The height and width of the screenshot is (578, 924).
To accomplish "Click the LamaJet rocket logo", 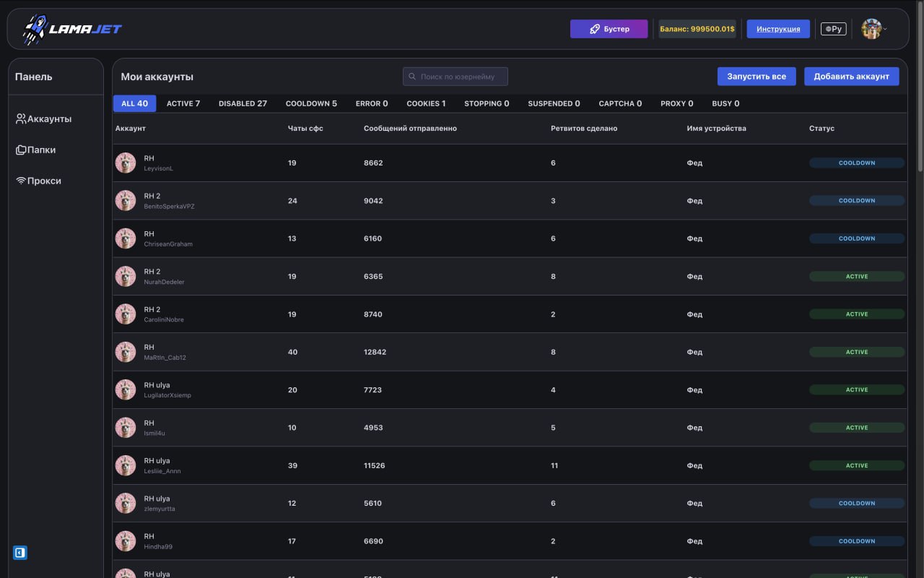I will 71,29.
